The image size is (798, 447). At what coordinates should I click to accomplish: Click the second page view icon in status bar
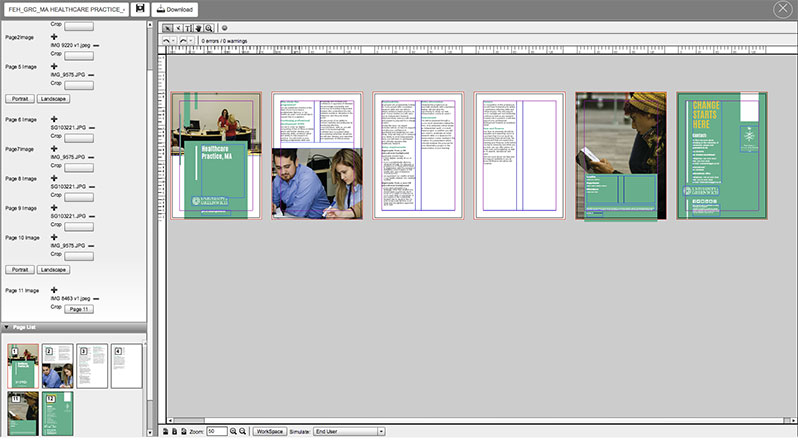tap(175, 431)
